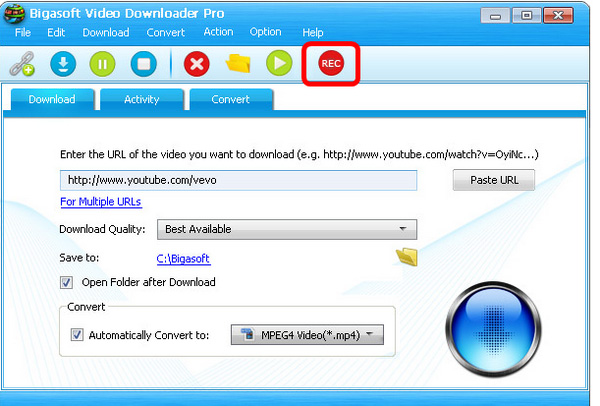Click the Paste URL button

click(x=494, y=180)
